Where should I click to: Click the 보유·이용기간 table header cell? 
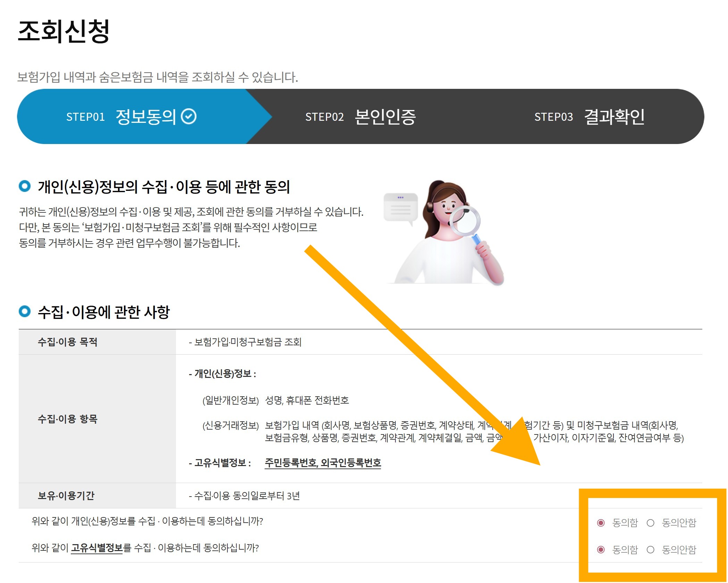coord(66,496)
